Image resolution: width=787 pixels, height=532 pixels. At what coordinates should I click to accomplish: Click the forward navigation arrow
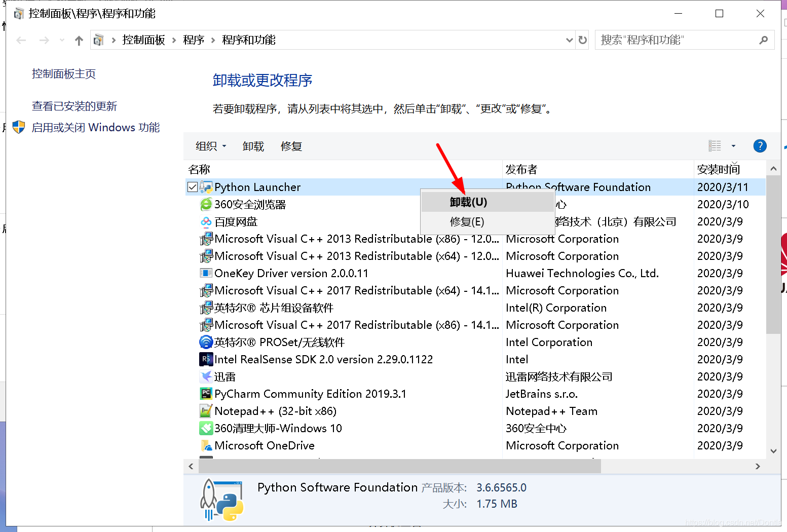(x=45, y=40)
